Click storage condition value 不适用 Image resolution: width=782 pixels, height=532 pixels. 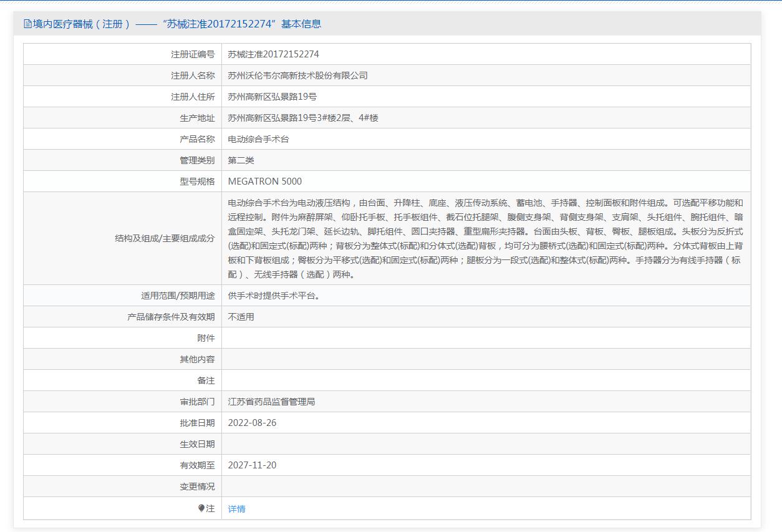click(241, 317)
